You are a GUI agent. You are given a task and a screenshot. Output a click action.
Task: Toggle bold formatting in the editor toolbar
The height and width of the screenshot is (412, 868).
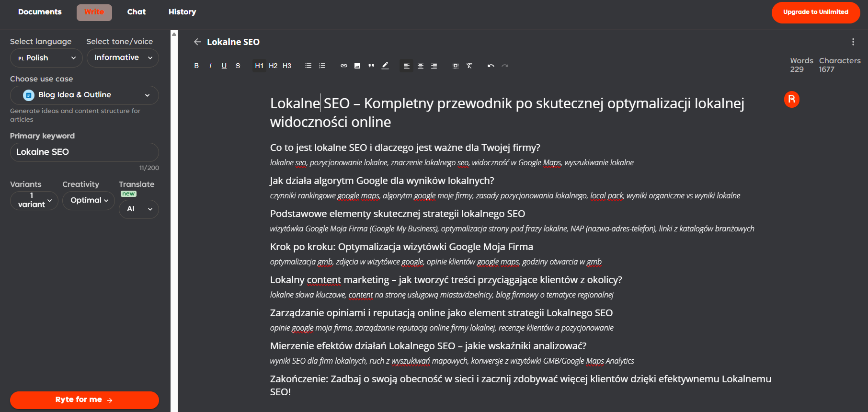tap(196, 66)
